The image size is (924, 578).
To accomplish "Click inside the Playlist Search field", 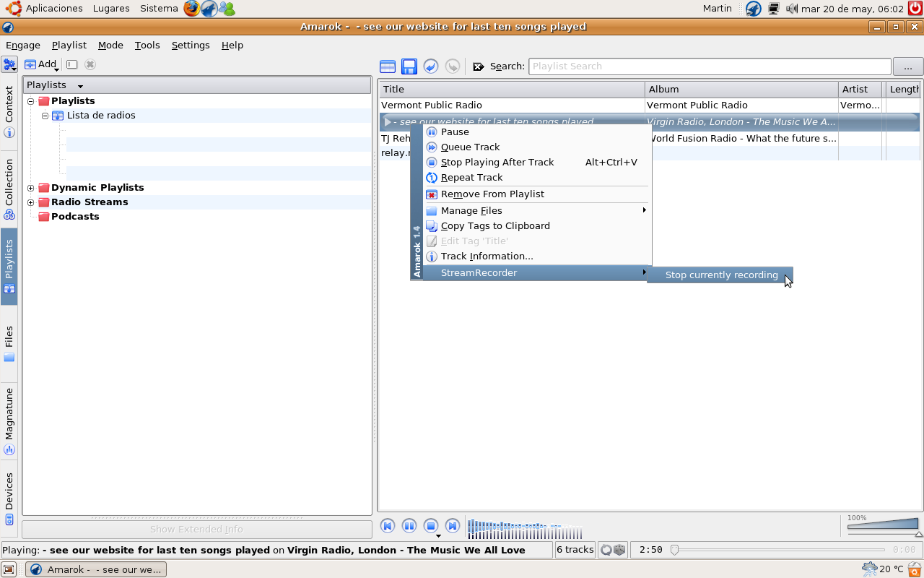I will click(x=710, y=66).
